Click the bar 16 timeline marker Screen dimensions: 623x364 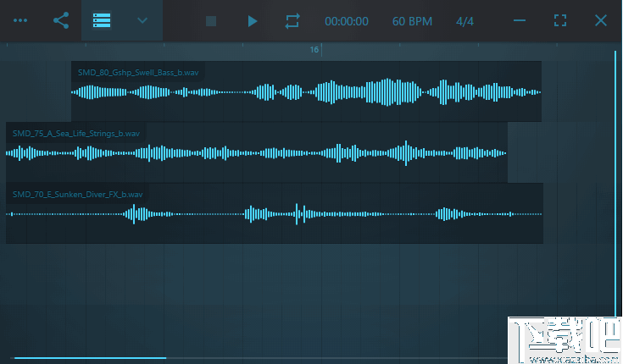pos(314,50)
